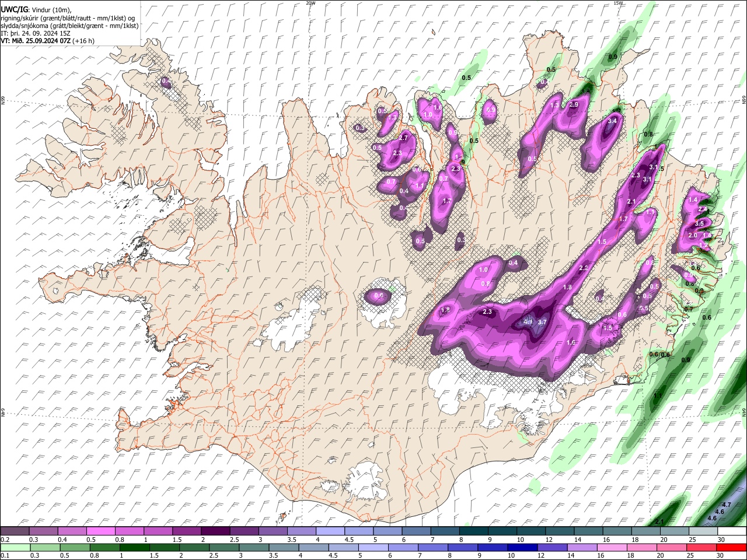The width and height of the screenshot is (747, 560).
Task: Click the white 30 swatch in the upper legend row
Action: tap(732, 531)
